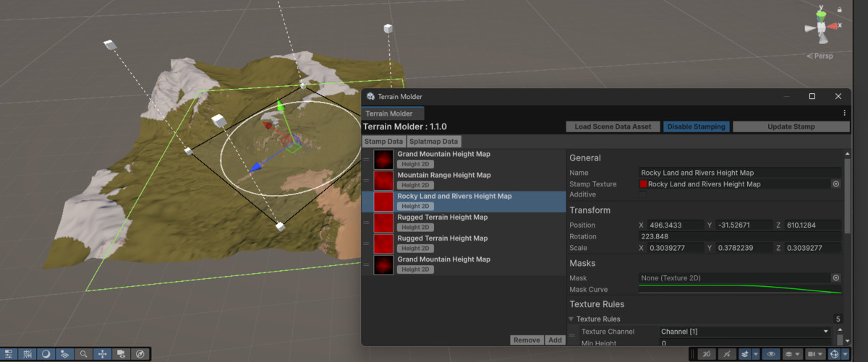Click the Remove stamp button
Image resolution: width=868 pixels, height=362 pixels.
[527, 340]
